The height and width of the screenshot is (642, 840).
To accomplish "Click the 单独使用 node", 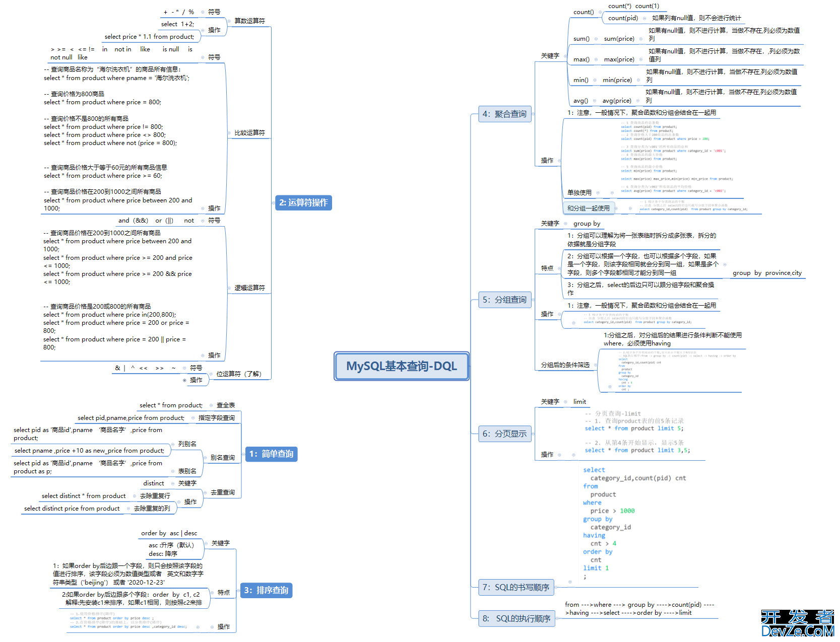I will [x=579, y=192].
